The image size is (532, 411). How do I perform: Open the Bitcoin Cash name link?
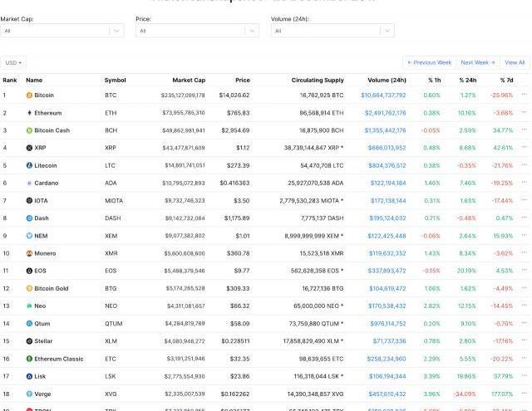pos(52,130)
